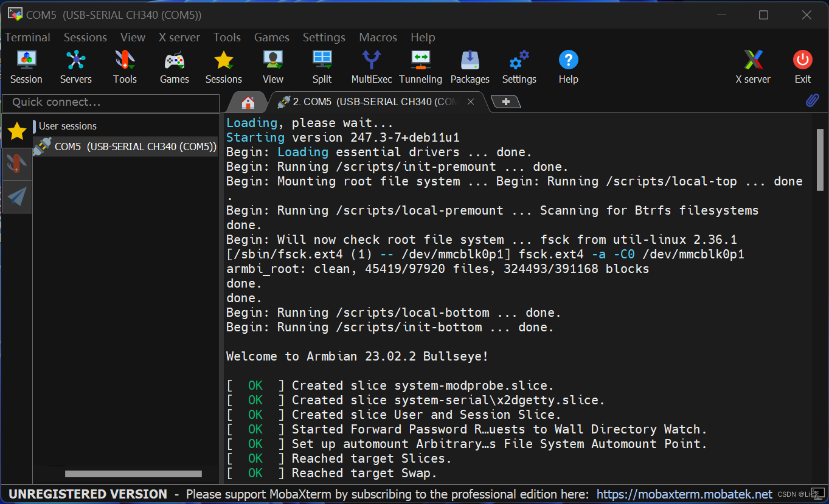The width and height of the screenshot is (829, 504).
Task: Activate the MultiExec icon
Action: [x=371, y=67]
